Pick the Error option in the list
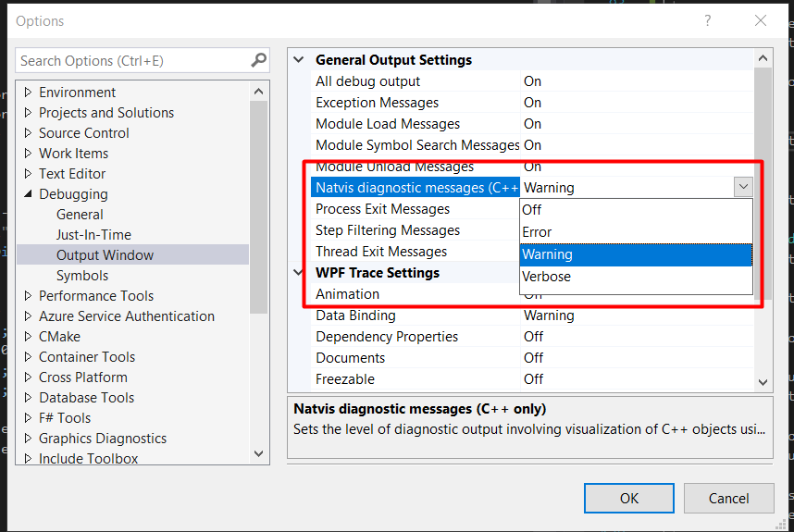794x532 pixels. coord(537,232)
